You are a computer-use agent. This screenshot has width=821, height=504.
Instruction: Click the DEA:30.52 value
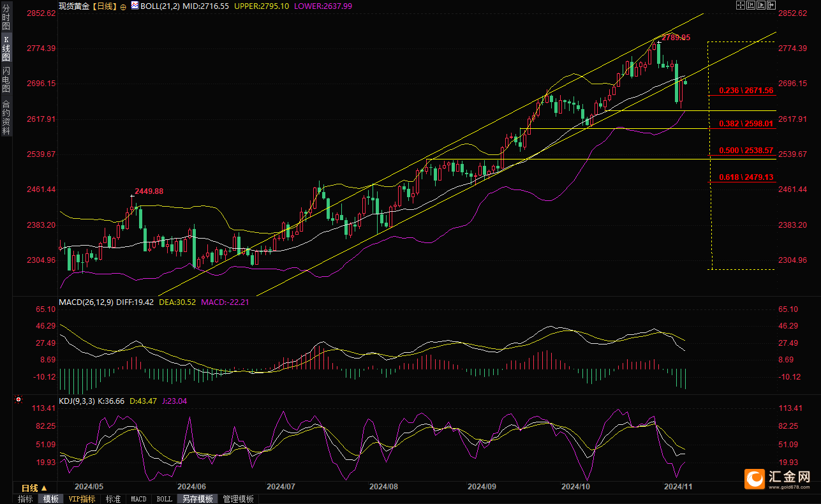tap(177, 302)
